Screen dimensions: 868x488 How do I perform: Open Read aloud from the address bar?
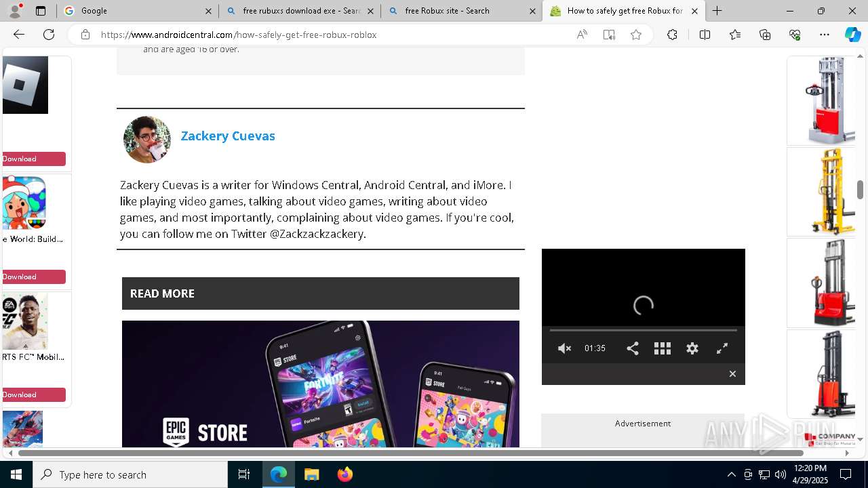[x=582, y=35]
